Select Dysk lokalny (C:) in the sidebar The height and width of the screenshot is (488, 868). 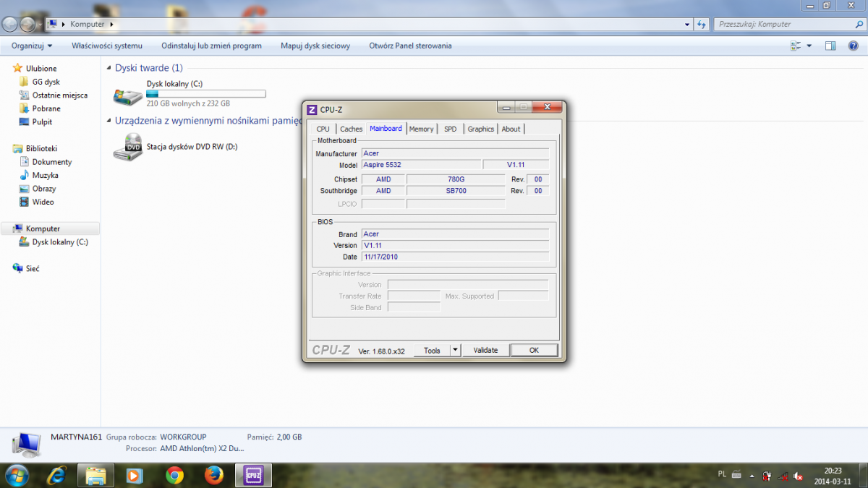coord(60,242)
